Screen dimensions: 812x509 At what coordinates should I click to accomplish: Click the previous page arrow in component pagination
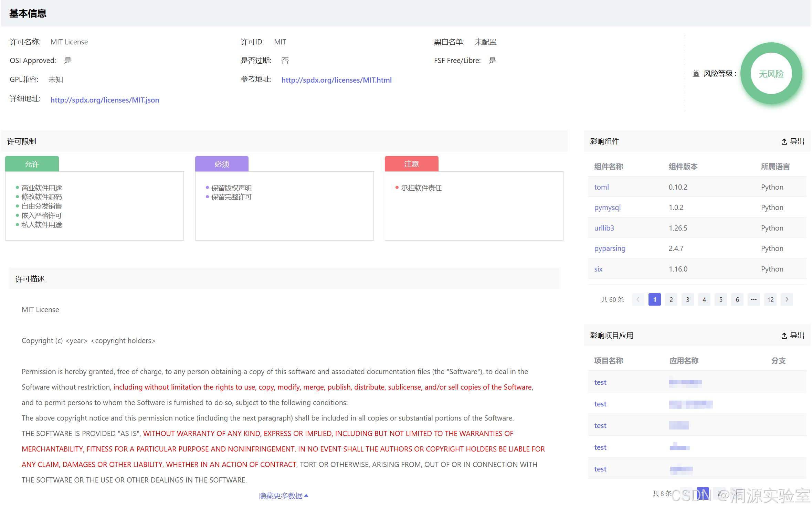pos(637,299)
